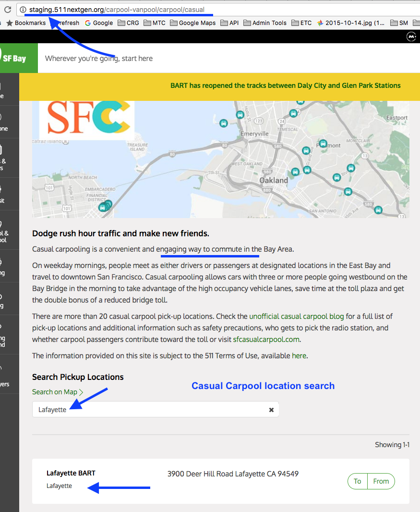
Task: Click the 'Showing 1-1' results count
Action: pos(392,445)
